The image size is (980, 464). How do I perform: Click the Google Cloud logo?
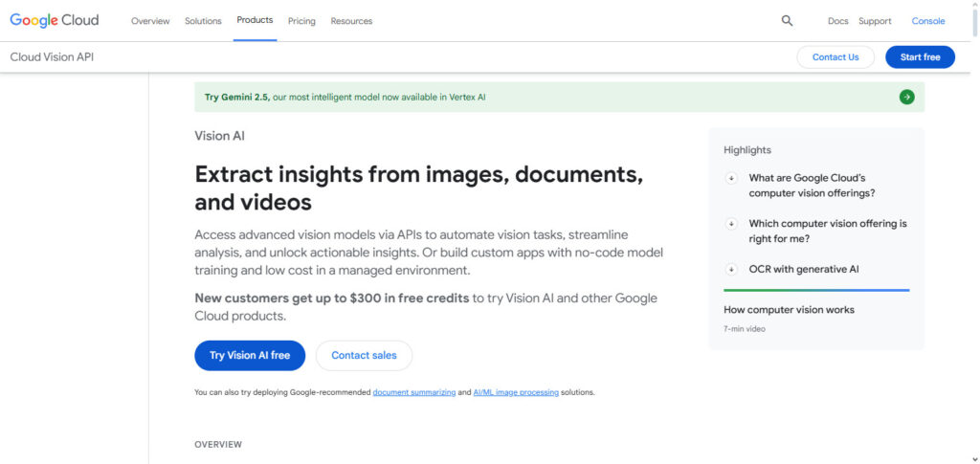(x=55, y=21)
